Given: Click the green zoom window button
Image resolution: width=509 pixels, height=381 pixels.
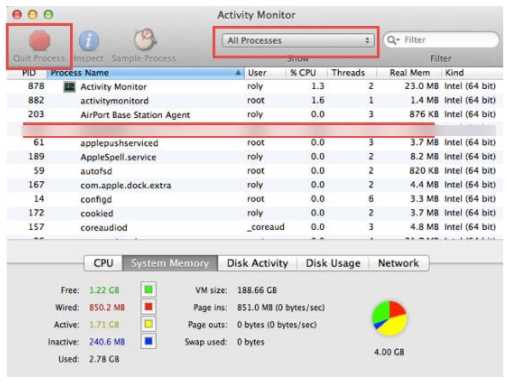Looking at the screenshot, I should pos(49,14).
